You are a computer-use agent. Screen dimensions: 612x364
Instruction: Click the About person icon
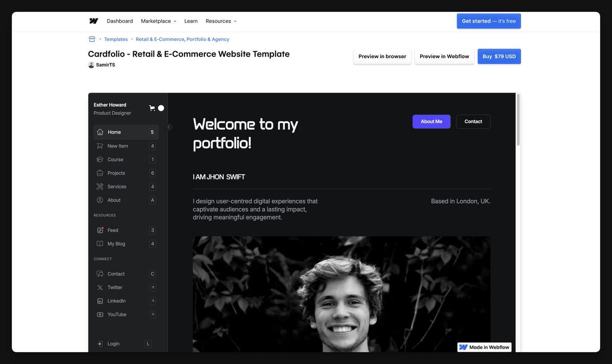100,200
